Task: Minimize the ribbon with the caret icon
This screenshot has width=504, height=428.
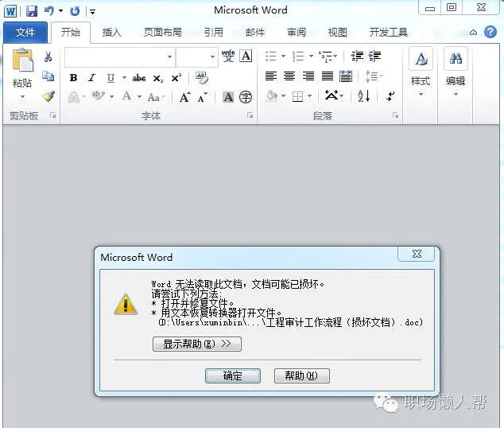Action: click(473, 33)
